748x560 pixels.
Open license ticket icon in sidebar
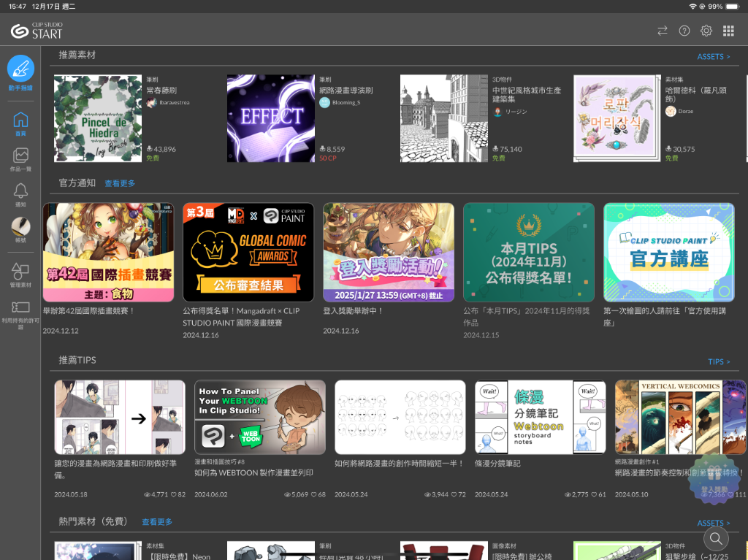[20, 307]
